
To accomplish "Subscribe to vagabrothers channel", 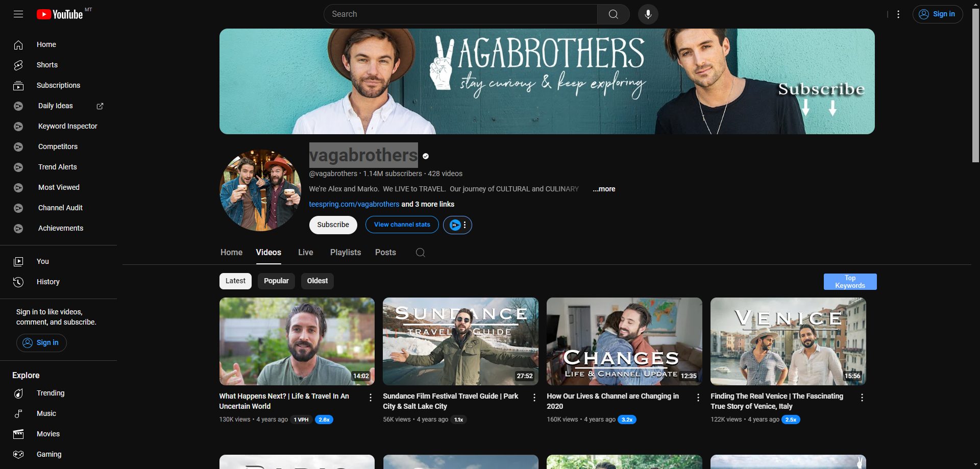I will pyautogui.click(x=333, y=225).
